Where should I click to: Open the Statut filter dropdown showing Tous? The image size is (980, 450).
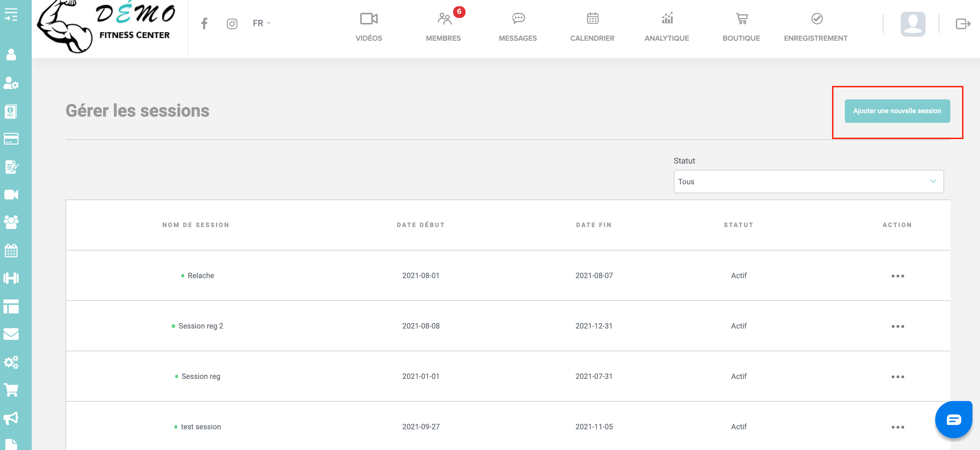point(808,182)
